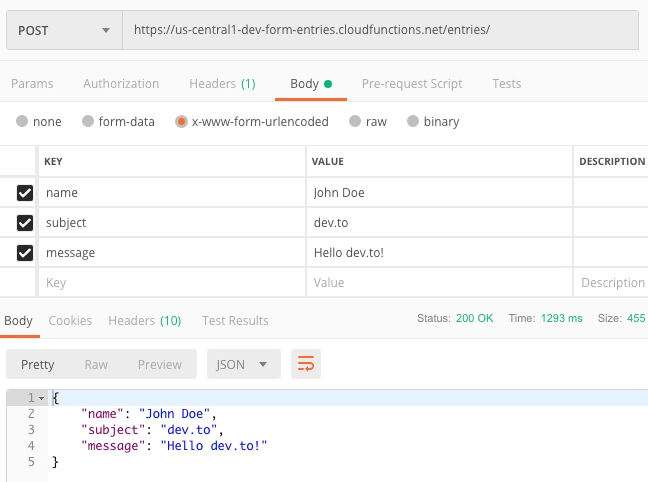Uncheck the name row checkbox

[x=25, y=193]
